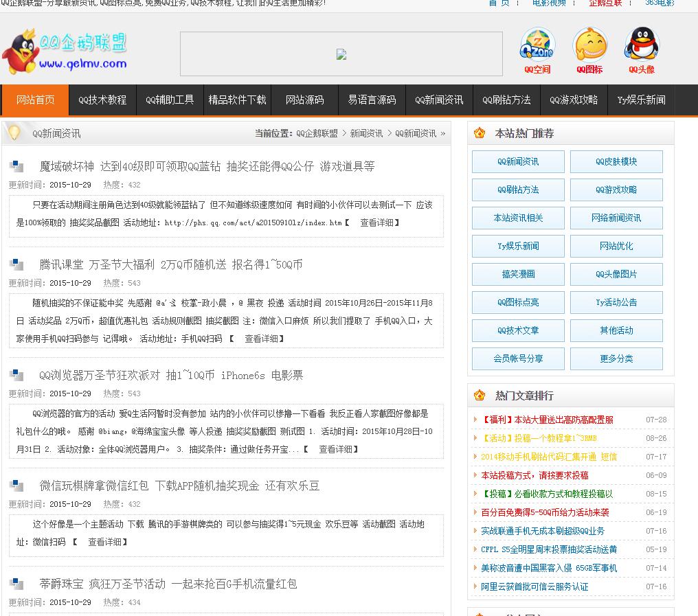Open the QQ辅助工具 navigation item
The width and height of the screenshot is (698, 616).
tap(170, 100)
